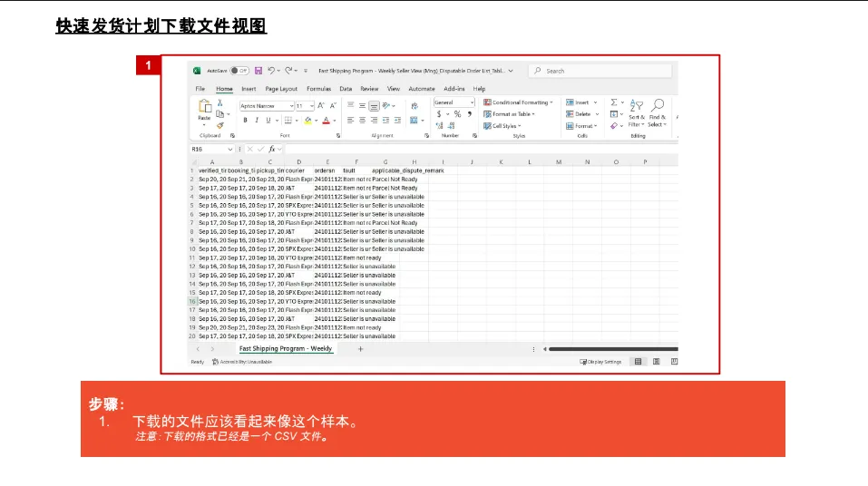Open the Add-ins ribbon tab
Screen dimensions: 868x486
pos(454,89)
